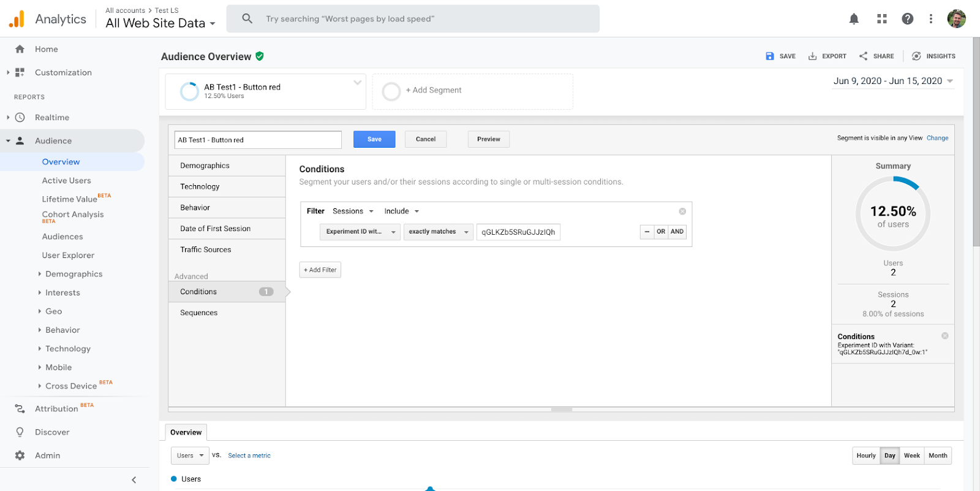Remove the filter with the circled X

pos(682,211)
